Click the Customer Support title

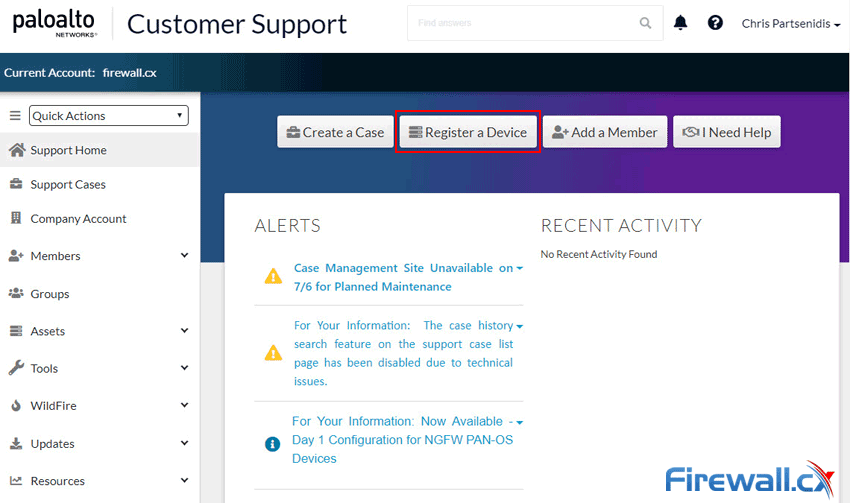tap(237, 24)
